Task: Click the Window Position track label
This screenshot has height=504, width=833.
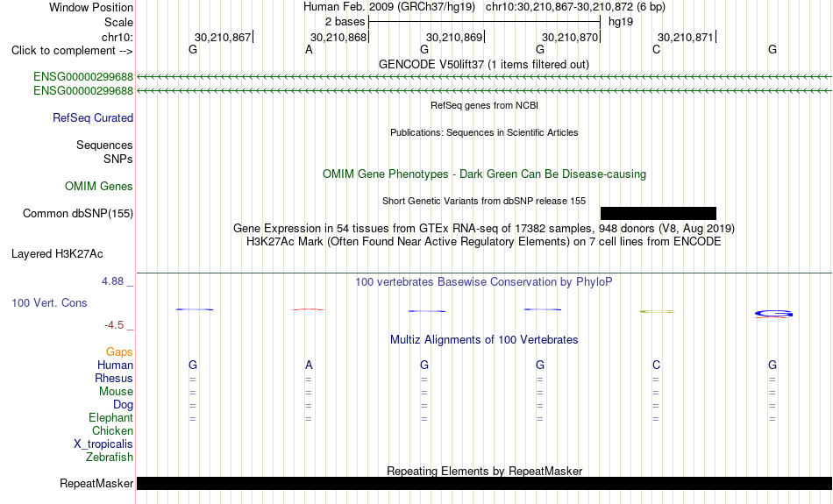Action: point(91,7)
